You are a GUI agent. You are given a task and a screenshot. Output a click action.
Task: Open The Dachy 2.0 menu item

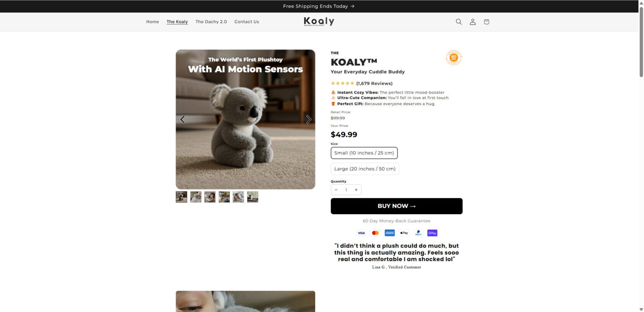pos(211,22)
